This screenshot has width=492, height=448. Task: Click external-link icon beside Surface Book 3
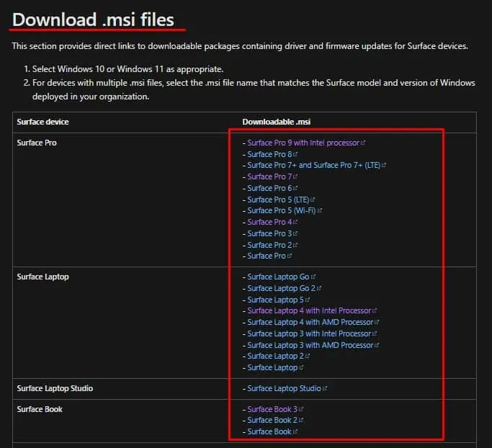[301, 409]
